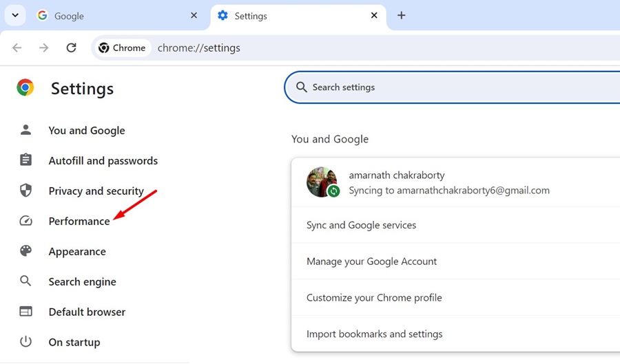The width and height of the screenshot is (620, 364).
Task: Reload the page
Action: click(71, 47)
